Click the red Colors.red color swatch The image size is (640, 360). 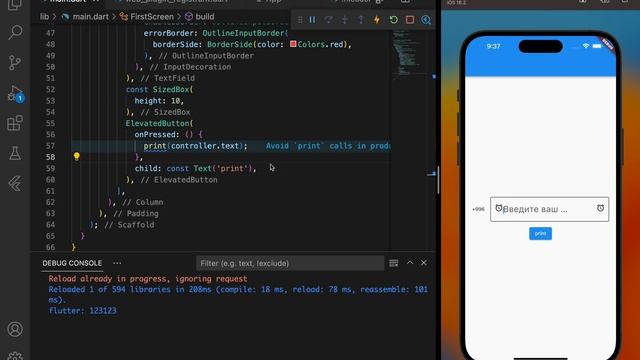[293, 44]
